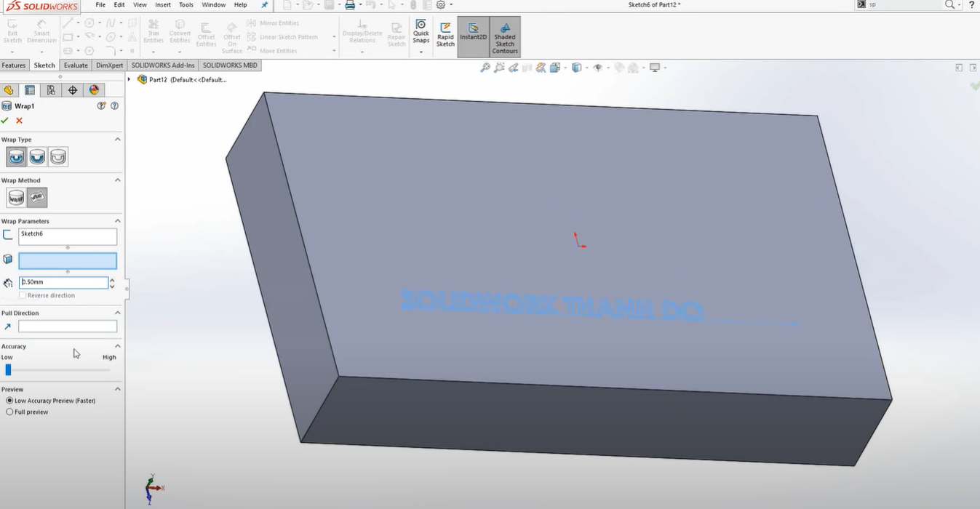The image size is (980, 509).
Task: Pick the Scribe wrap type icon
Action: (x=58, y=157)
